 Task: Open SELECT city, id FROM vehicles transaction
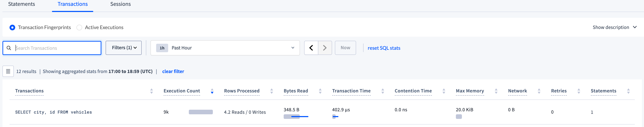[x=54, y=112]
